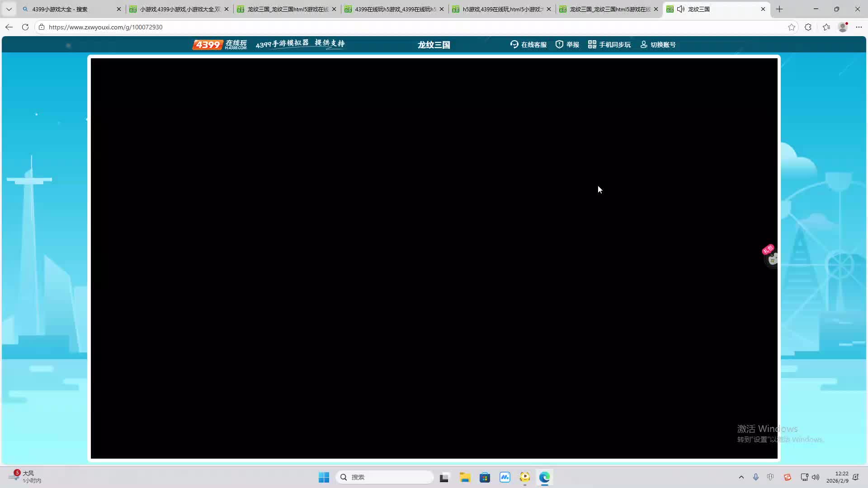Click the taskbar 搜索 search box

(384, 477)
